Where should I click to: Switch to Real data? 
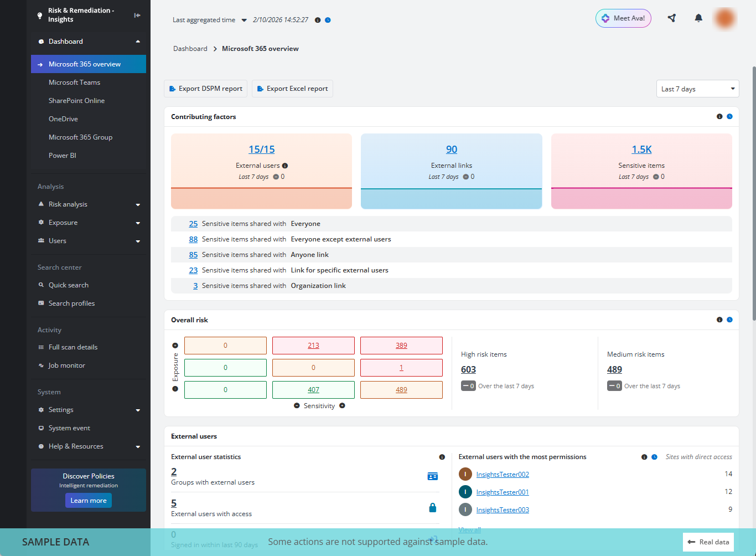708,542
